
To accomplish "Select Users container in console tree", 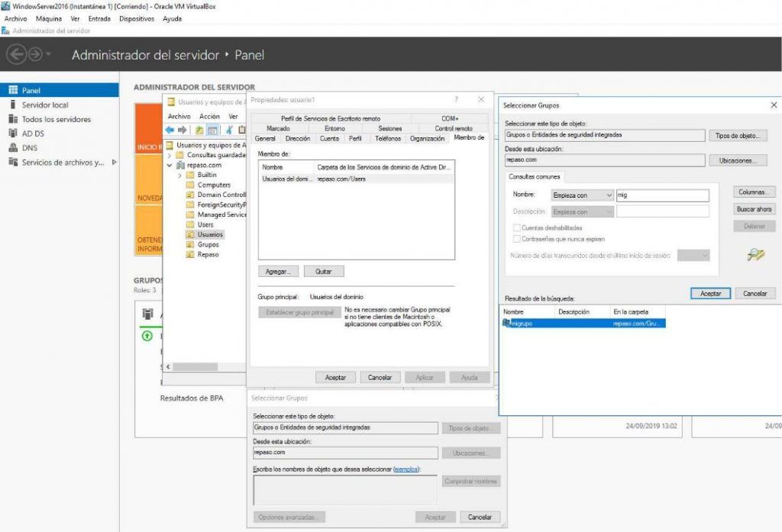I will [x=205, y=225].
